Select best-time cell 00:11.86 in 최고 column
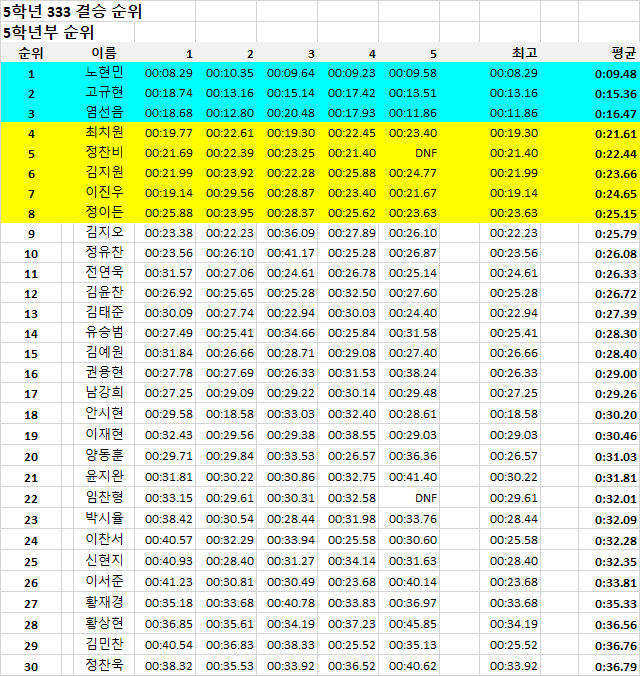The height and width of the screenshot is (676, 640). (514, 113)
